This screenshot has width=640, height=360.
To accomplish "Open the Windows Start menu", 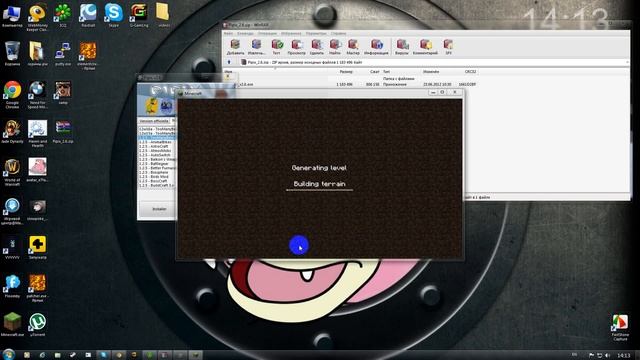I will pyautogui.click(x=8, y=354).
